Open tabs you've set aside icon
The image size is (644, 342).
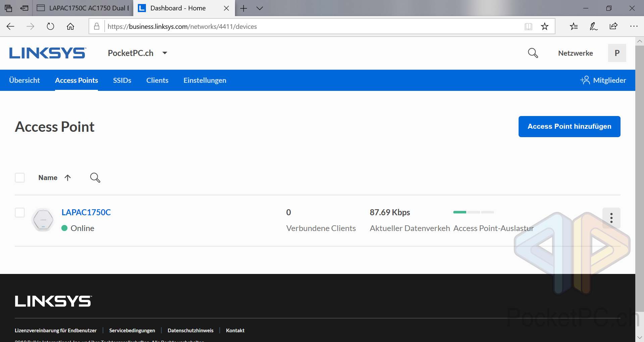8,8
